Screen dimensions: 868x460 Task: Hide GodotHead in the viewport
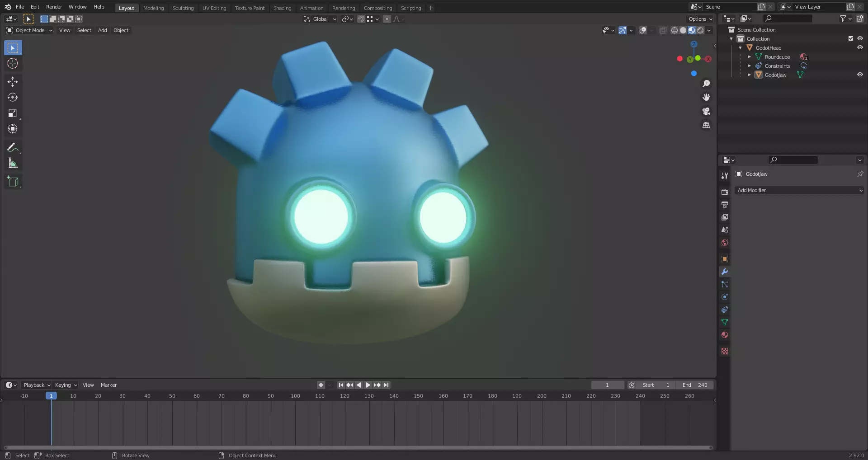click(860, 47)
